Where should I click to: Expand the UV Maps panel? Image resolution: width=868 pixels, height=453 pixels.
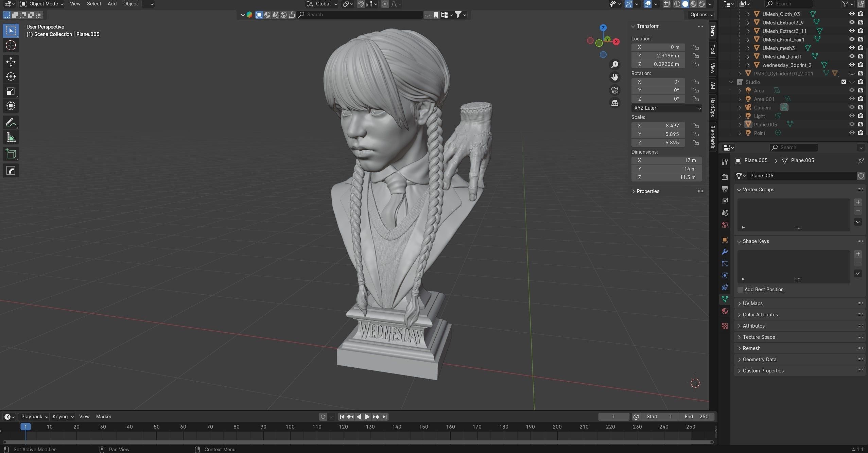coord(799,303)
